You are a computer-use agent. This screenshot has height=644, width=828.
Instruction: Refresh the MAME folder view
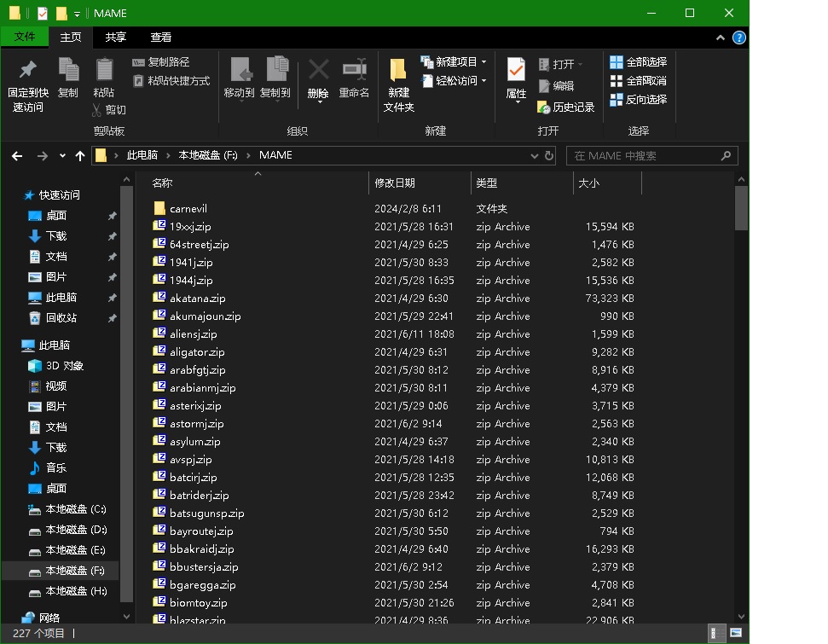tap(549, 156)
